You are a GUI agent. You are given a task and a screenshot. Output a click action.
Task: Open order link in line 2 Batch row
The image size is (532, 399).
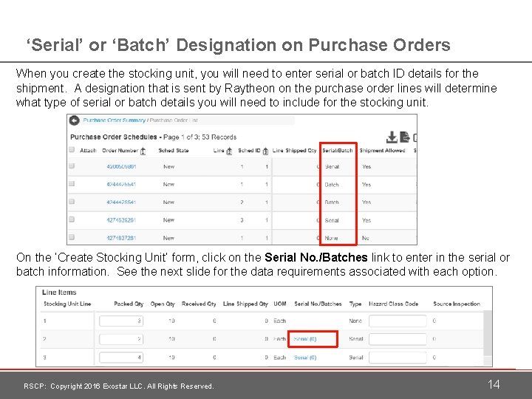click(121, 202)
